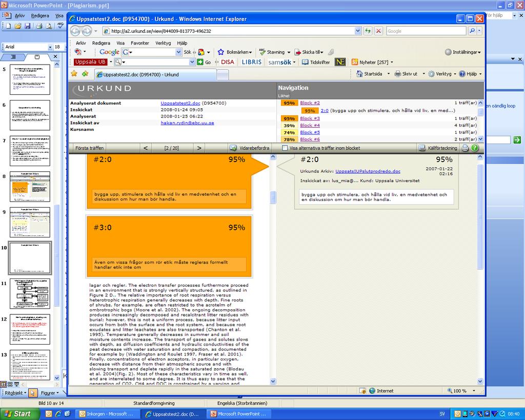Open the LIBRIS toolbar shortcut

tap(251, 62)
